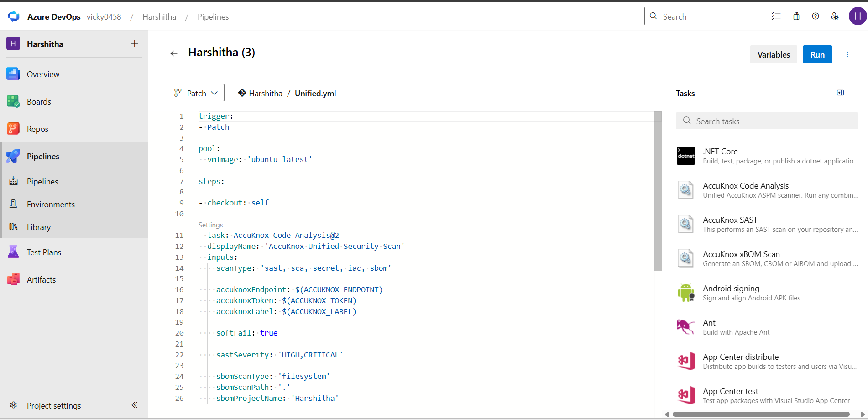868x420 pixels.
Task: Click the 'ubuntu-latest' value in editor
Action: (280, 159)
